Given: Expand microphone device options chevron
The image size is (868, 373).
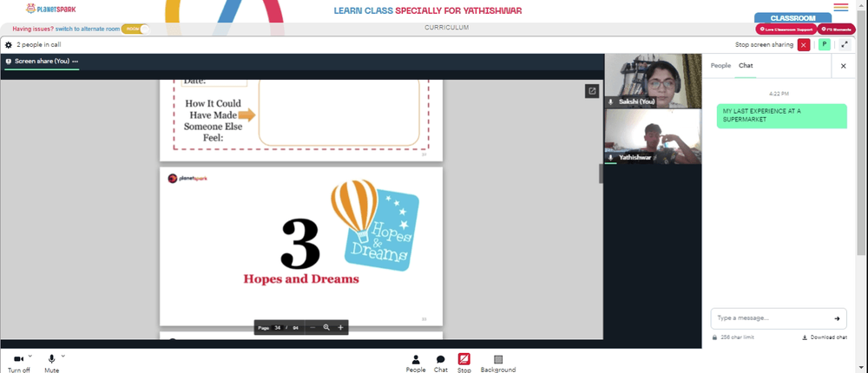Looking at the screenshot, I should pos(63,356).
